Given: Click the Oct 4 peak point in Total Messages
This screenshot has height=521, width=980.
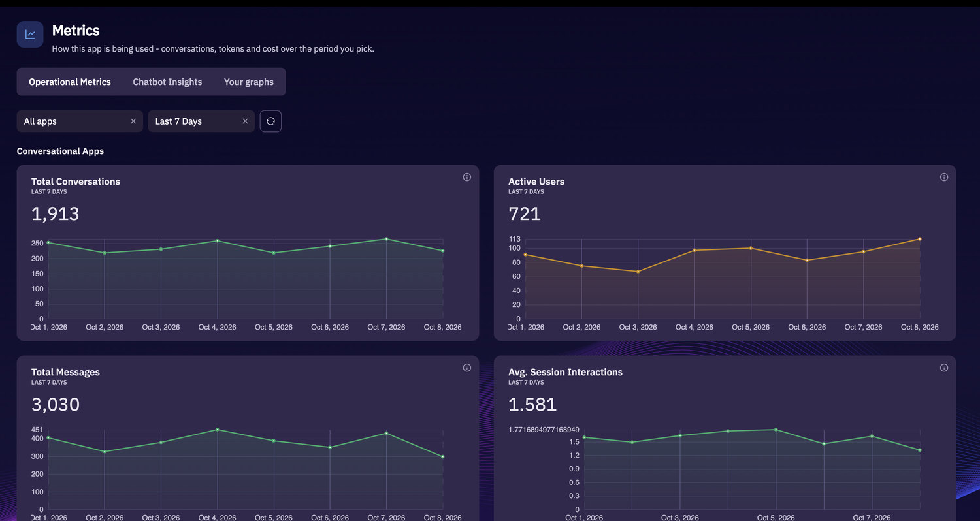Looking at the screenshot, I should pos(218,430).
